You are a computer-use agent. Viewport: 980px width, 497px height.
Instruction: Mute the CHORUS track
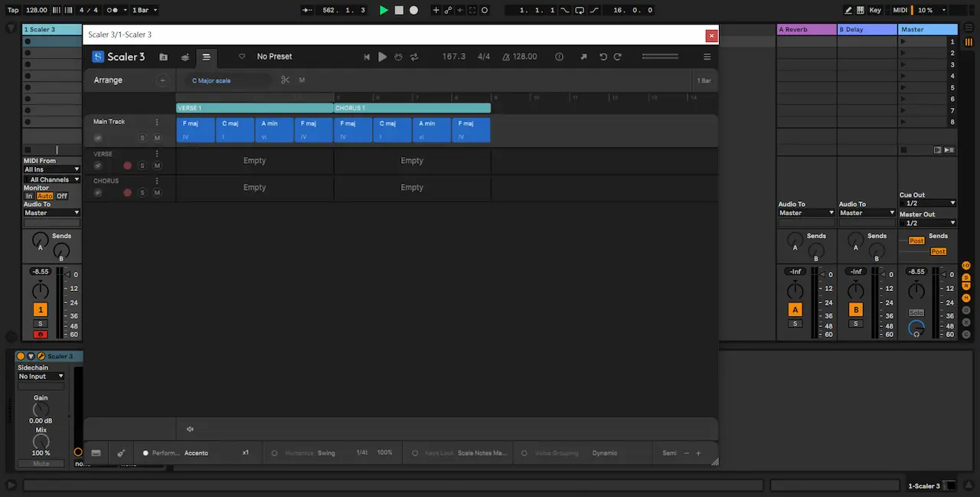click(157, 193)
